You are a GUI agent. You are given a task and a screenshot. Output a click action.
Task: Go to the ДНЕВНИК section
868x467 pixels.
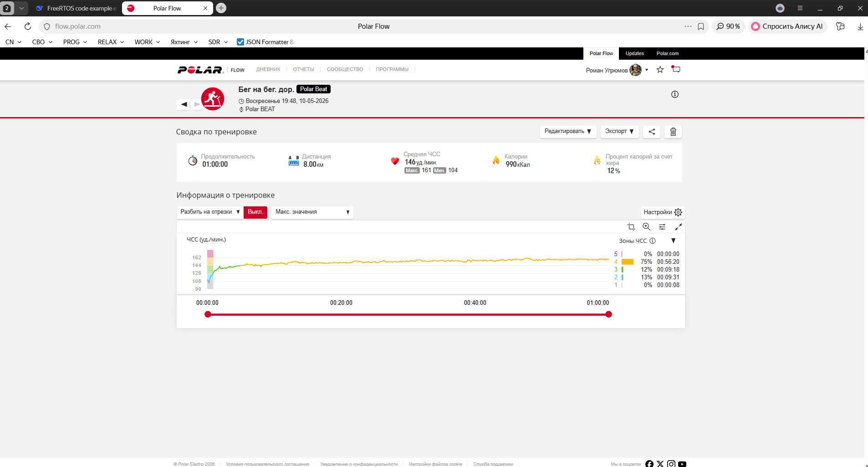point(268,69)
